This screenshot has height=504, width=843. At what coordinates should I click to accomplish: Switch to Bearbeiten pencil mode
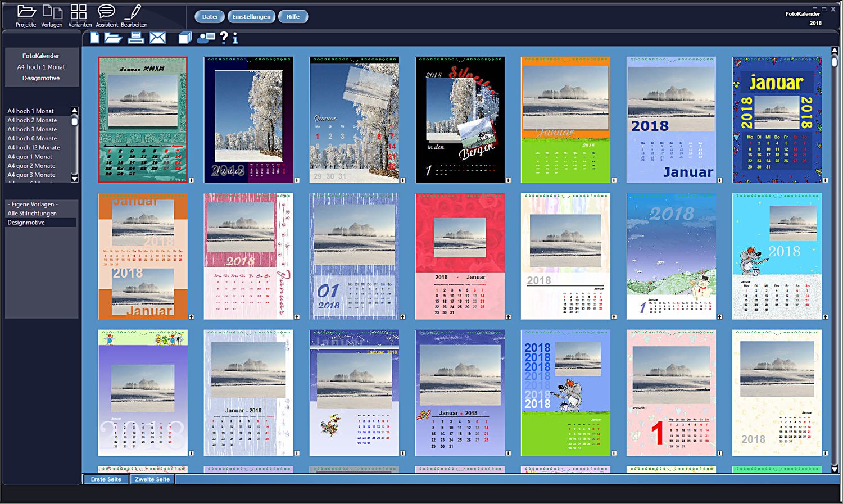134,16
